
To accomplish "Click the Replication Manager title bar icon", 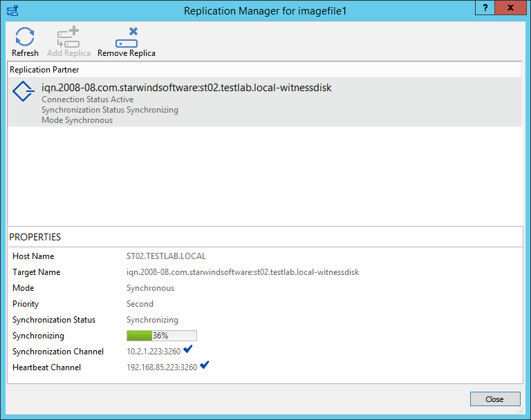I will click(13, 10).
